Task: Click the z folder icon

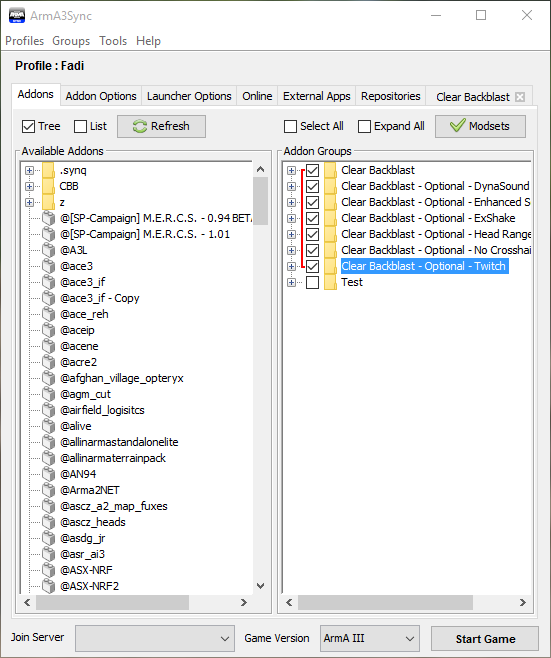Action: (x=48, y=202)
